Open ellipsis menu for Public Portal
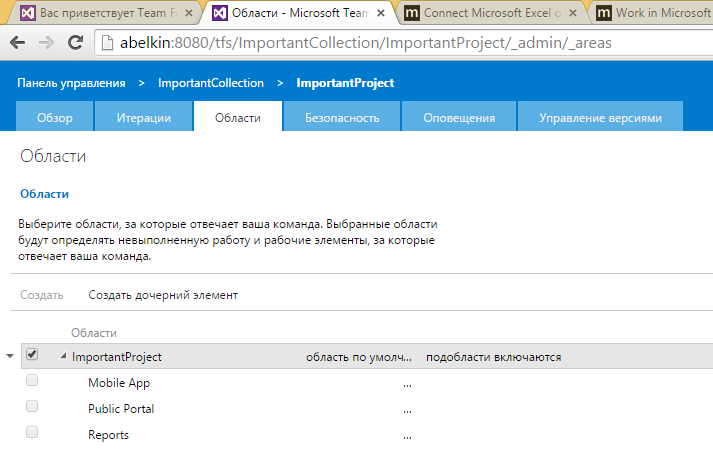This screenshot has width=713, height=472. click(407, 411)
